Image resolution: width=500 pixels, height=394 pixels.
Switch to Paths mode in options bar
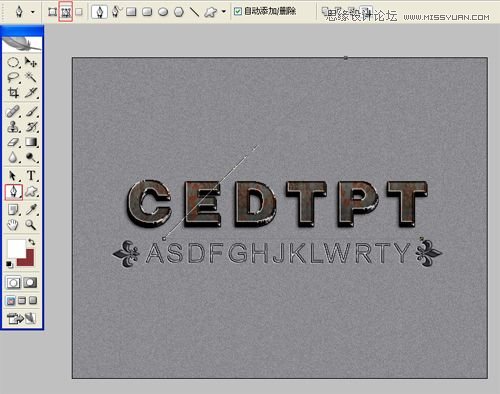point(66,12)
